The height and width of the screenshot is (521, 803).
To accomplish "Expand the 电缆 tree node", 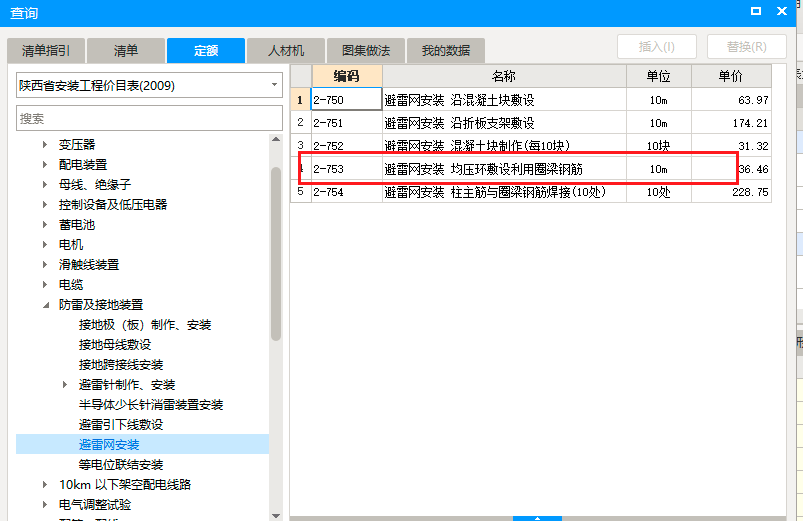I will (45, 284).
